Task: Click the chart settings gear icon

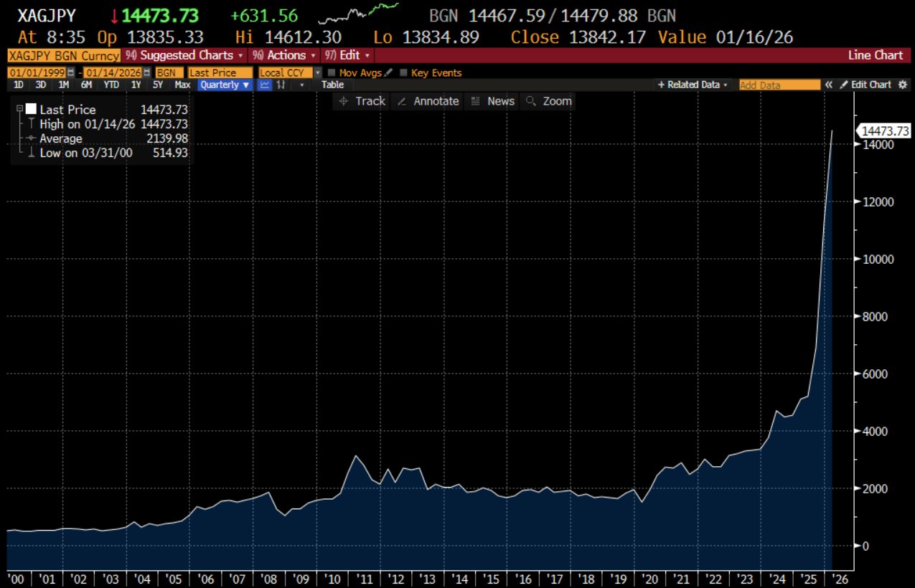Action: (x=902, y=85)
